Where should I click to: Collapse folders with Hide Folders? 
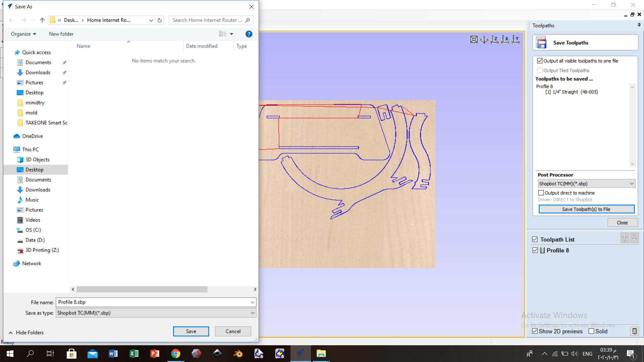point(26,333)
